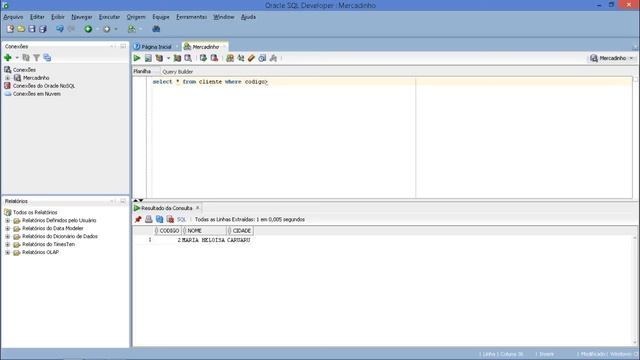The height and width of the screenshot is (360, 640).
Task: Select Conexões em Nuvem tree item
Action: click(x=37, y=94)
